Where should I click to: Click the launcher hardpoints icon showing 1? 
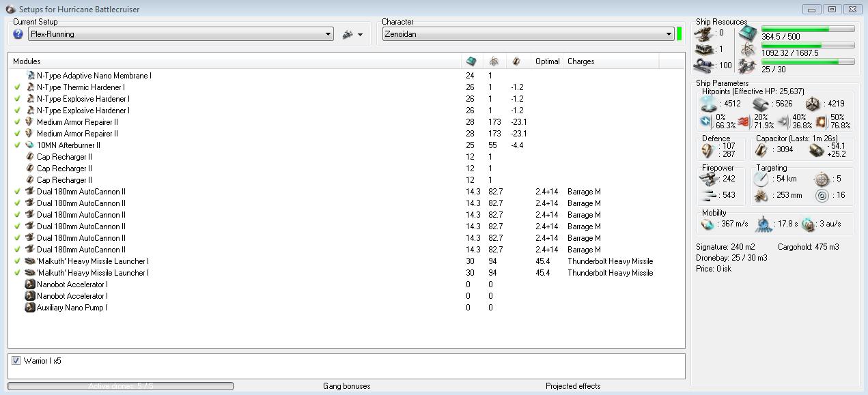coord(704,49)
